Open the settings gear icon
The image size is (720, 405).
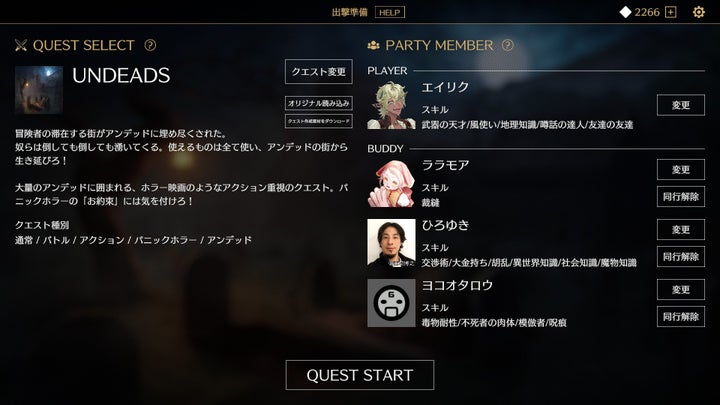pos(698,12)
